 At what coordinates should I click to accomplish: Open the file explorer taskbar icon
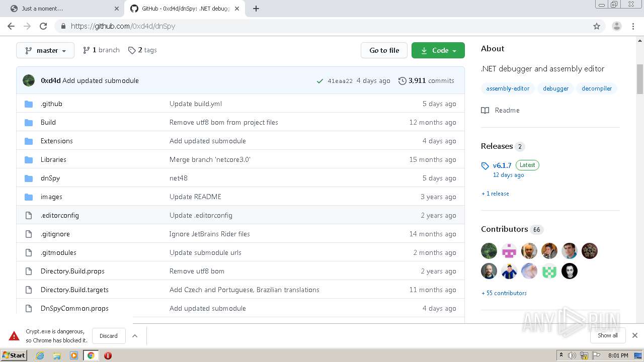pyautogui.click(x=57, y=355)
